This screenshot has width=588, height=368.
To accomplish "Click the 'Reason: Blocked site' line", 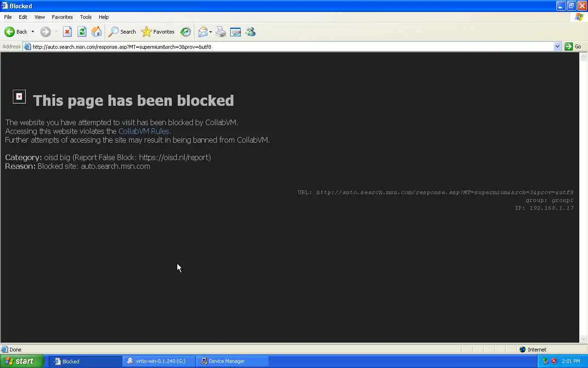I will coord(78,166).
